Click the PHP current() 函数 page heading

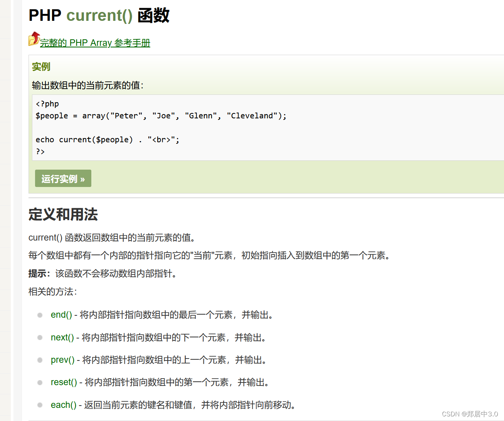coord(99,15)
